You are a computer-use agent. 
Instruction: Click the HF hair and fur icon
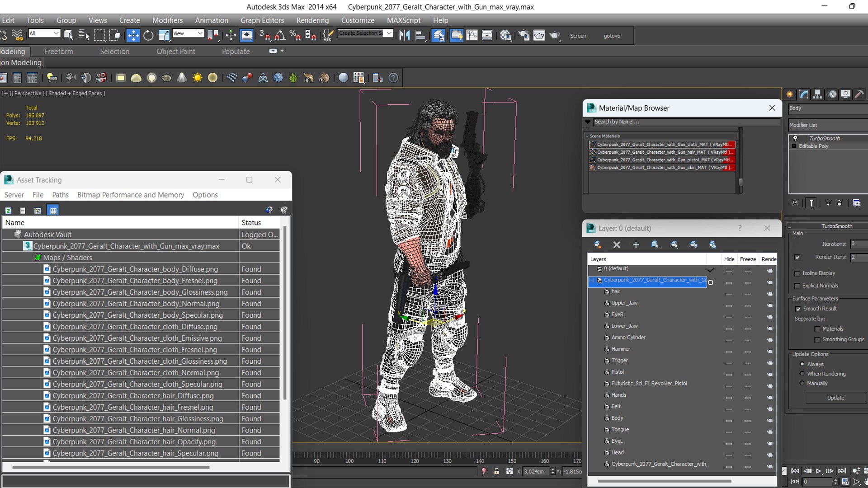308,78
